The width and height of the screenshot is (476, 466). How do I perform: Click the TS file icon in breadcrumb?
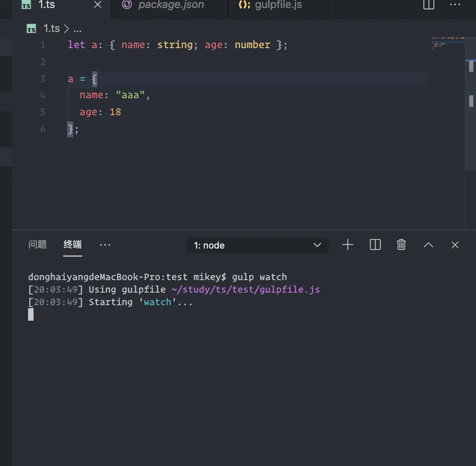pos(31,29)
